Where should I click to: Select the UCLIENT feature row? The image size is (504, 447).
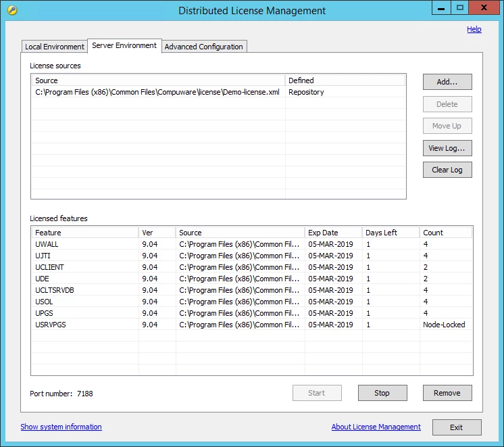tap(252, 267)
